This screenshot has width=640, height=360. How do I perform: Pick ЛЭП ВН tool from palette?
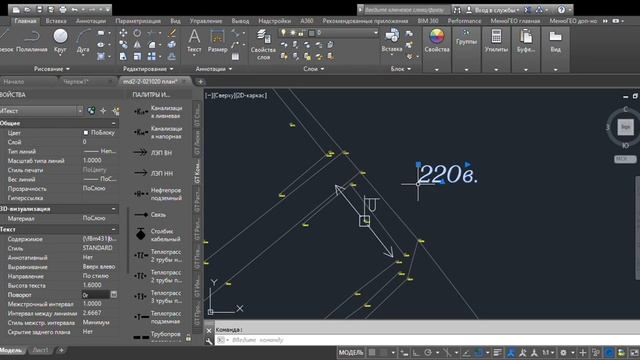click(x=153, y=153)
